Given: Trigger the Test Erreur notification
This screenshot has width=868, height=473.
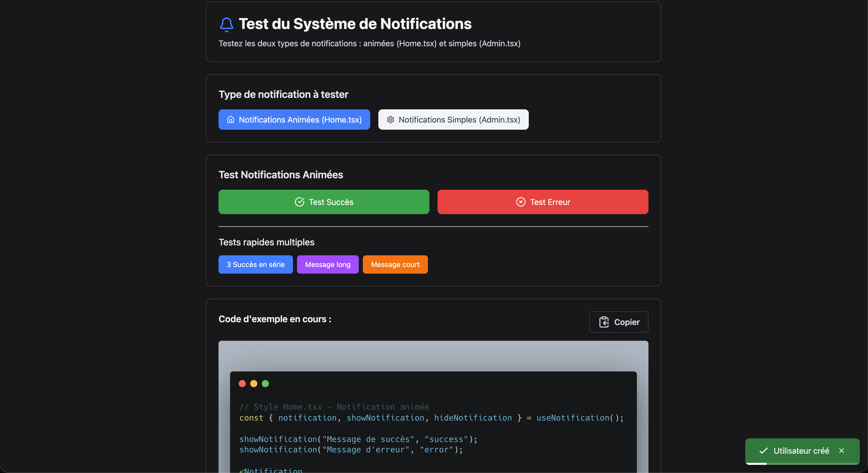Looking at the screenshot, I should 542,202.
